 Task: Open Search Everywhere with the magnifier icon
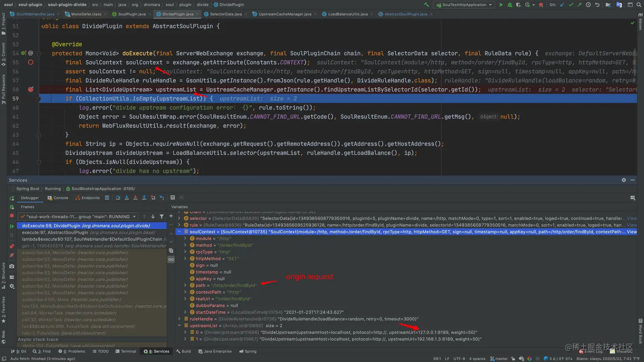(639, 5)
